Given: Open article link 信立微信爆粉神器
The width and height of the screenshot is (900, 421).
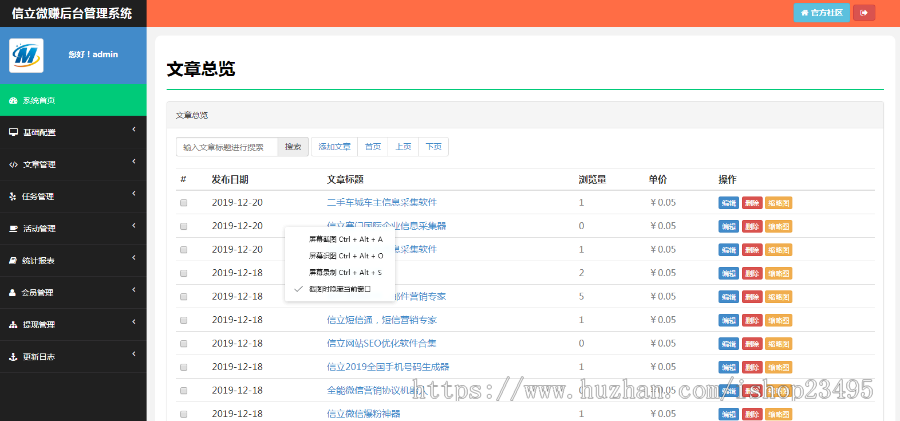Looking at the screenshot, I should pos(363,414).
